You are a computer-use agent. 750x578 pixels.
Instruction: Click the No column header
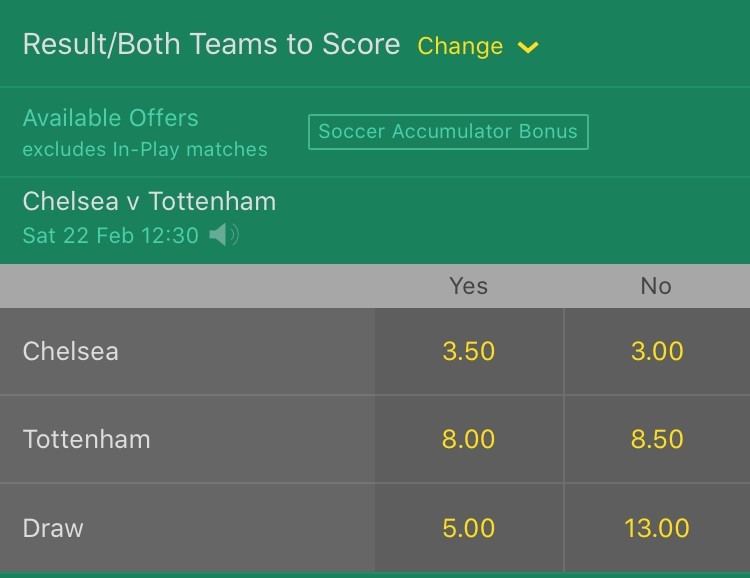pos(656,286)
